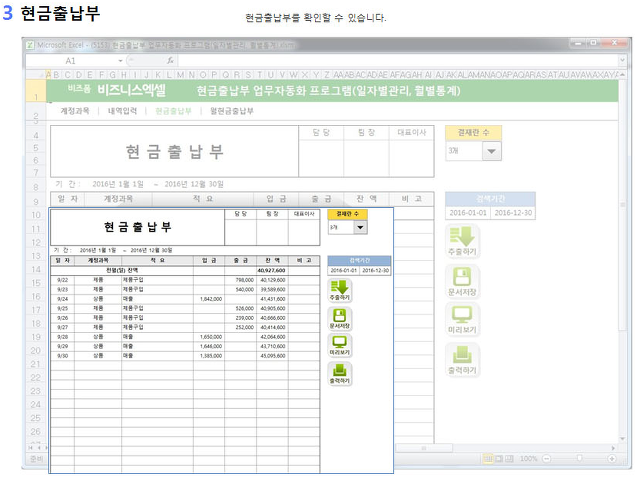Select row header 15
The width and height of the screenshot is (640, 484).
36,283
